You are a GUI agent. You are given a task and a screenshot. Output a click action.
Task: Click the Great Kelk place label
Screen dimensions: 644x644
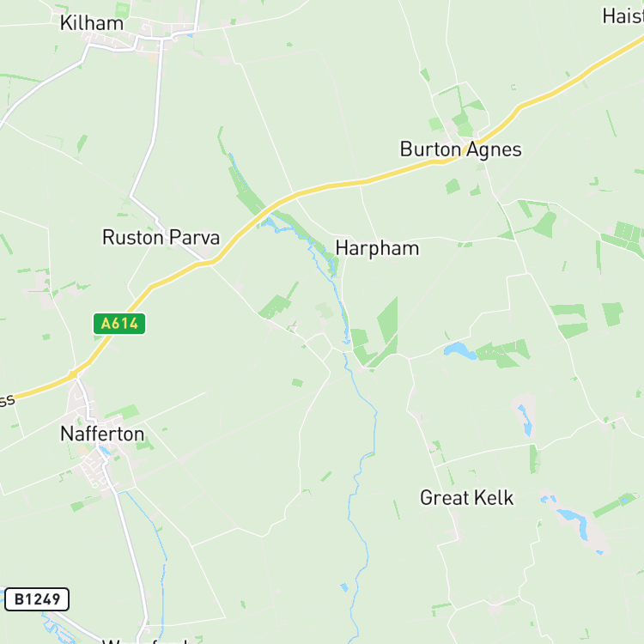(466, 498)
